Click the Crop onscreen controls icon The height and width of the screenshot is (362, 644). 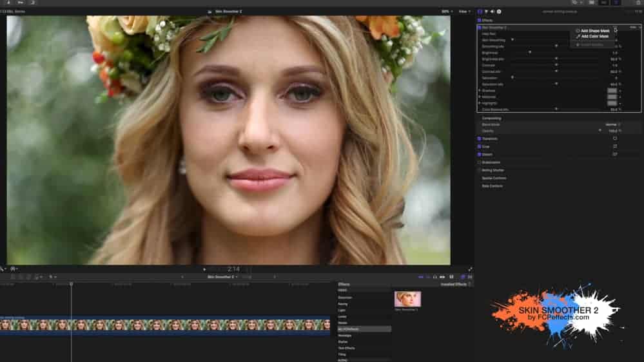click(x=615, y=146)
